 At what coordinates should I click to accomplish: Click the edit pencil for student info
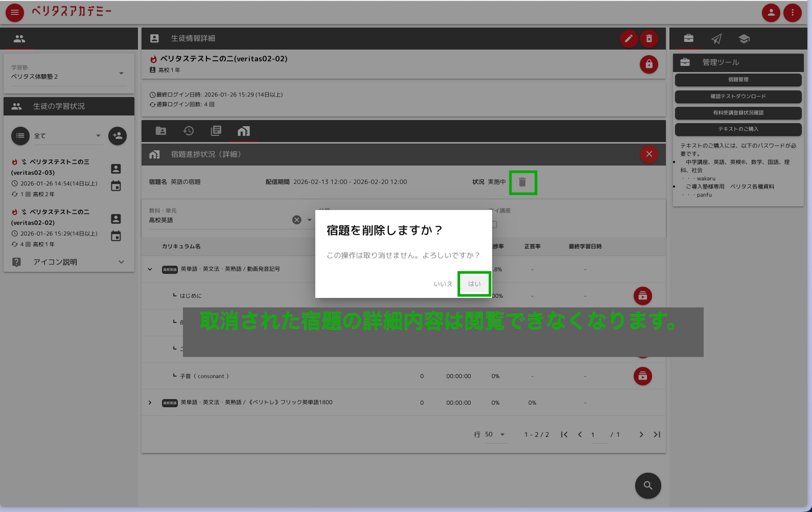click(629, 38)
